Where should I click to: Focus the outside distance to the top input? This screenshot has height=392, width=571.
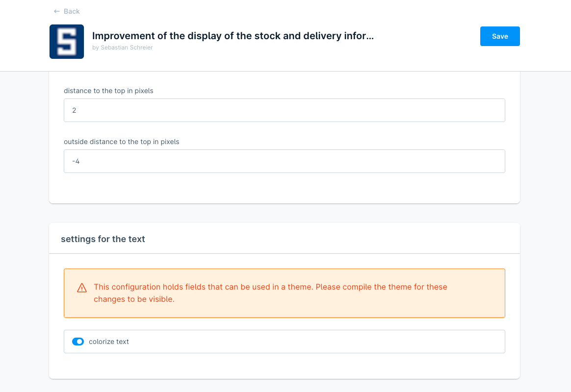pyautogui.click(x=285, y=161)
